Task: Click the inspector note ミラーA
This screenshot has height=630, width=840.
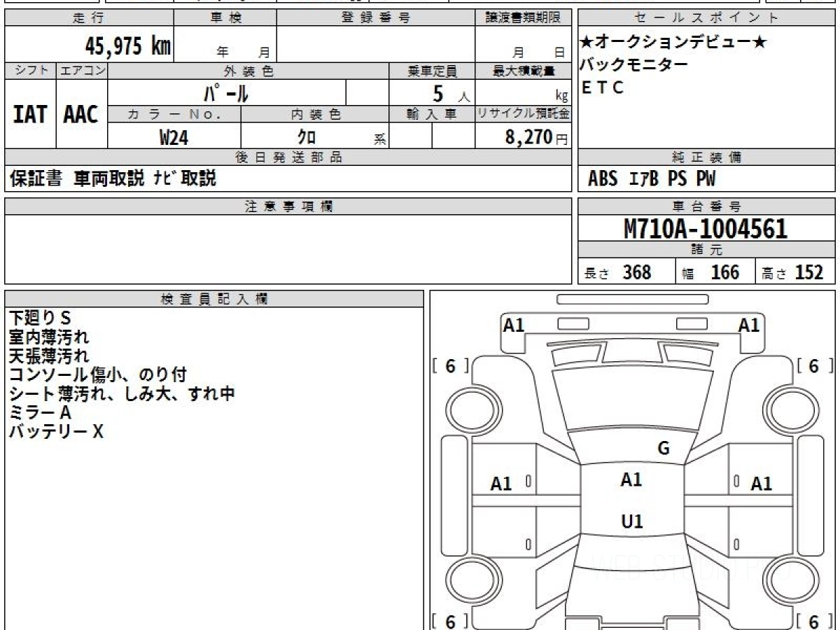Action: pos(40,413)
